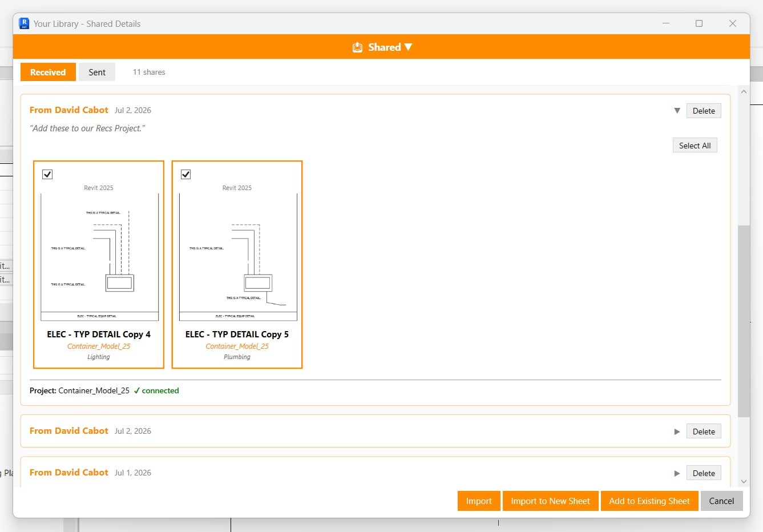Click the Revit app icon in title bar
Viewport: 763px width, 532px height.
point(24,23)
